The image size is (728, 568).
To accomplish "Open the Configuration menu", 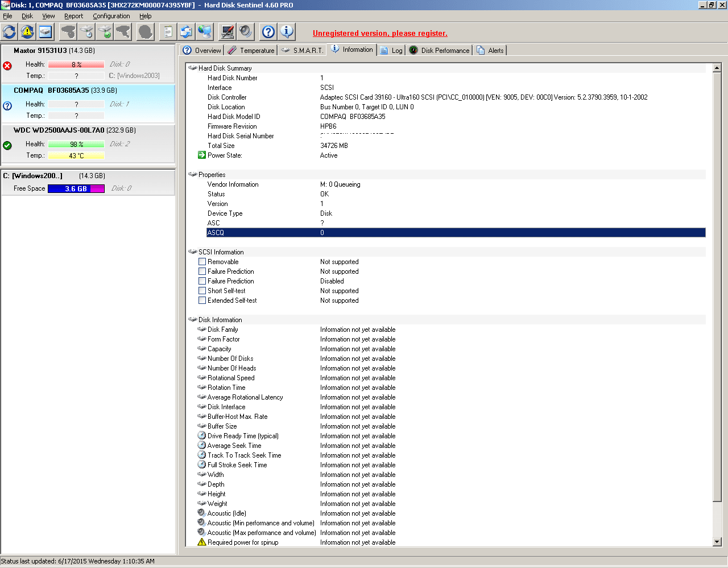I will 111,16.
